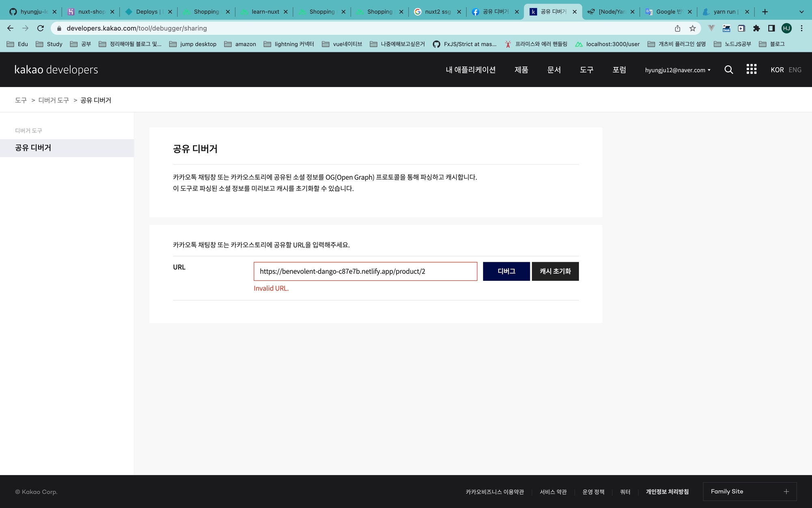
Task: Open the HJ profile avatar
Action: 786,28
